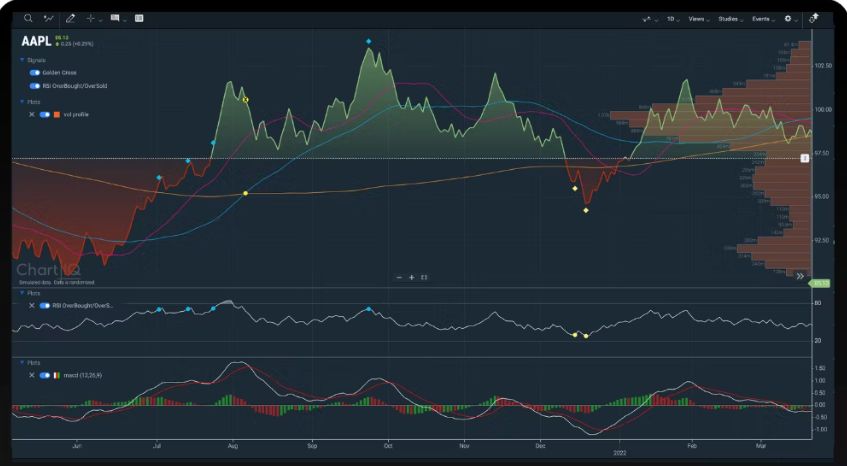This screenshot has height=466, width=847.
Task: Toggle the RSI OverBought/OverSold signal switch
Action: [x=35, y=86]
